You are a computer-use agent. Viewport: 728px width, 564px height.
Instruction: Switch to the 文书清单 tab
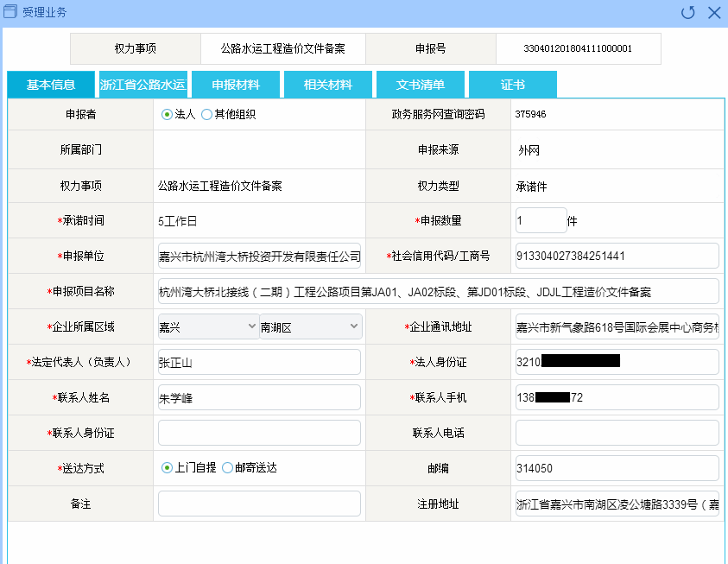coord(421,85)
